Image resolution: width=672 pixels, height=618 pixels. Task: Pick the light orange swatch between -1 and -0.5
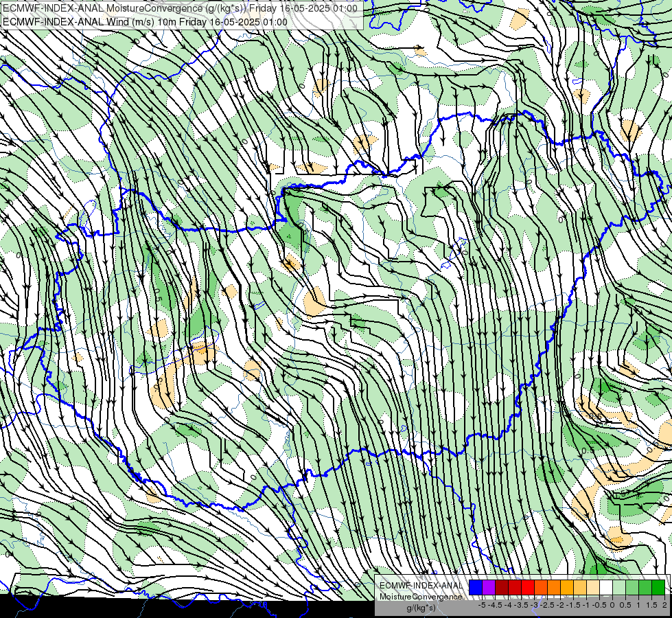[580, 588]
